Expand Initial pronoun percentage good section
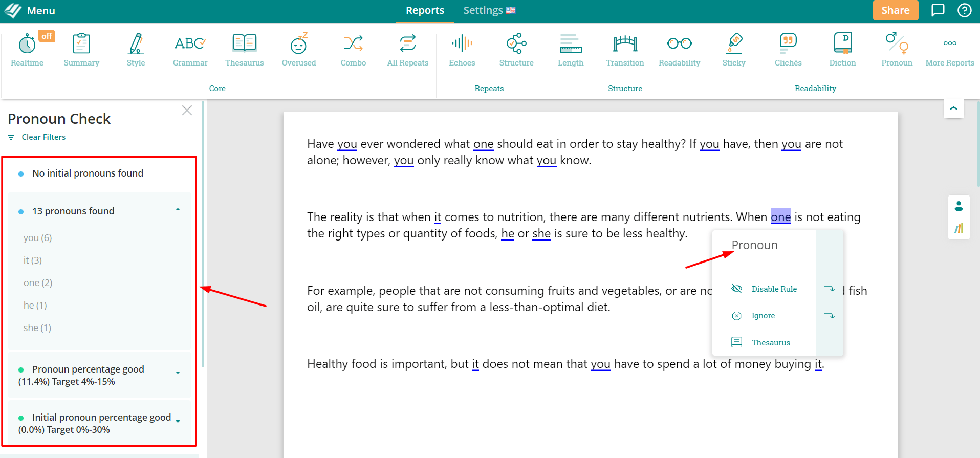This screenshot has width=980, height=458. (178, 422)
